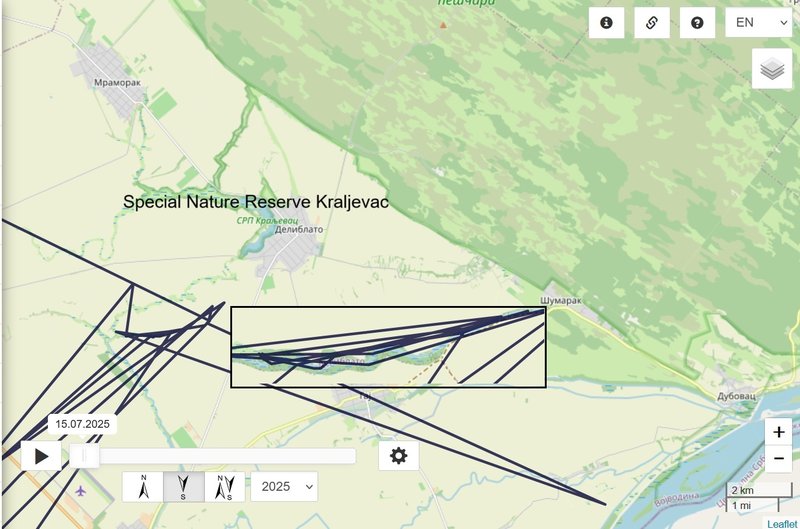The image size is (800, 529).
Task: Open the map layers control
Action: pyautogui.click(x=772, y=69)
